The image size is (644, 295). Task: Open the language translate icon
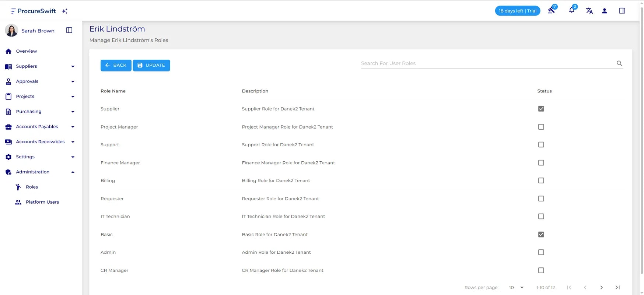pyautogui.click(x=589, y=11)
